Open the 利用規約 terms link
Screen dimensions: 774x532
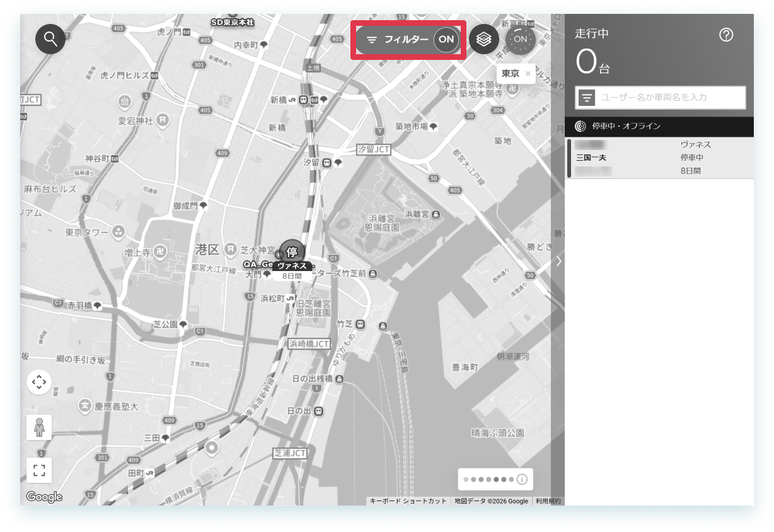[x=547, y=501]
